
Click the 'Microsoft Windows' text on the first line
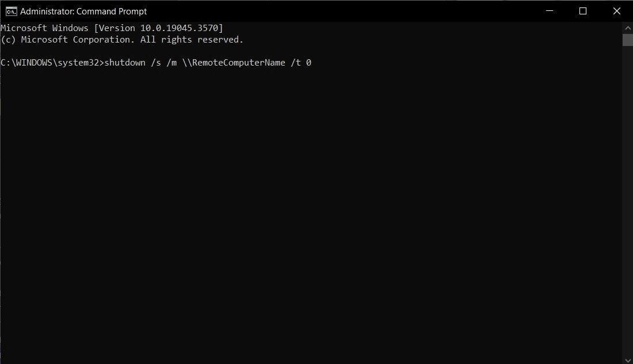44,28
